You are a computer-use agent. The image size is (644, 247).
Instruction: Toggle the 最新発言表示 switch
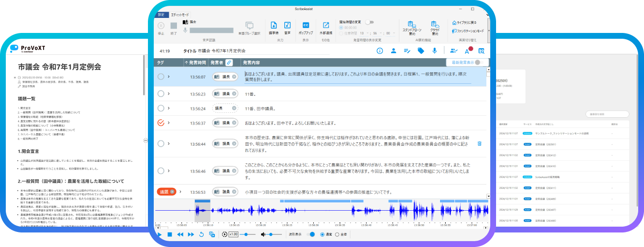click(479, 62)
